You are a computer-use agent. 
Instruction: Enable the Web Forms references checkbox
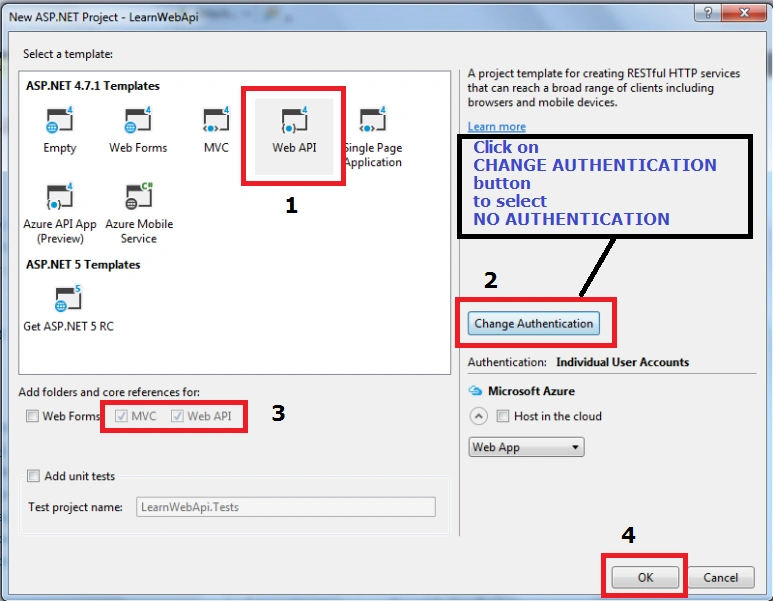tap(33, 416)
